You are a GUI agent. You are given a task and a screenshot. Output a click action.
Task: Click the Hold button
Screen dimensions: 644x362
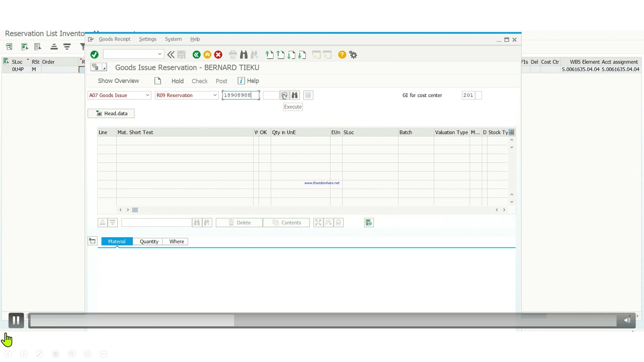pos(177,81)
